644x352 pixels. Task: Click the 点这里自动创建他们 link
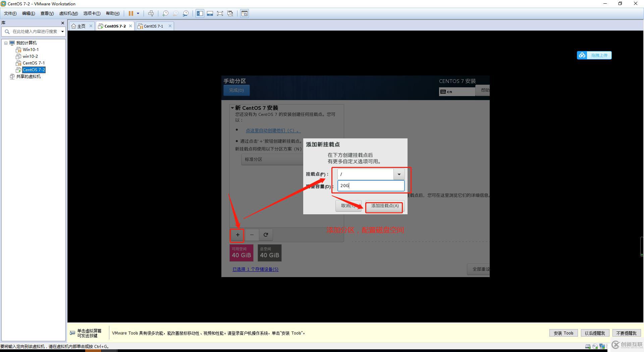point(273,130)
